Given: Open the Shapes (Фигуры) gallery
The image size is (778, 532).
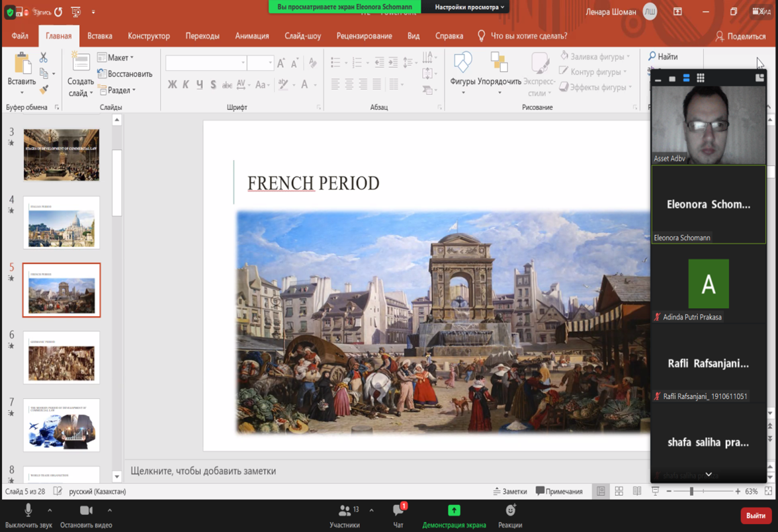Looking at the screenshot, I should point(462,72).
